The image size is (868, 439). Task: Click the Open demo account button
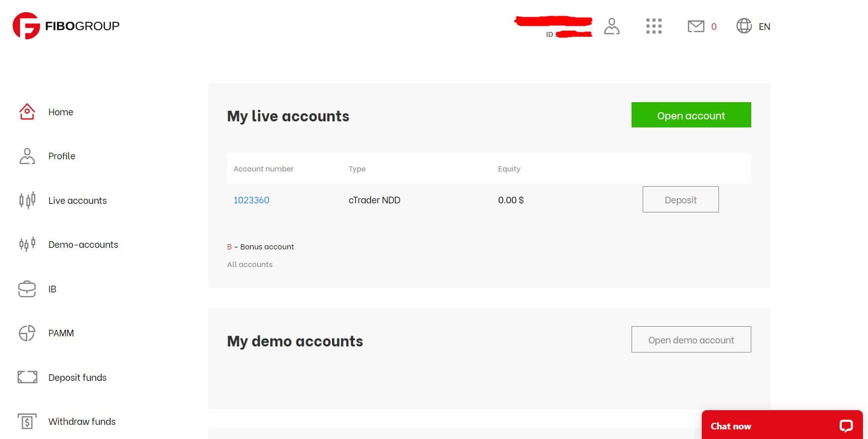(x=691, y=340)
